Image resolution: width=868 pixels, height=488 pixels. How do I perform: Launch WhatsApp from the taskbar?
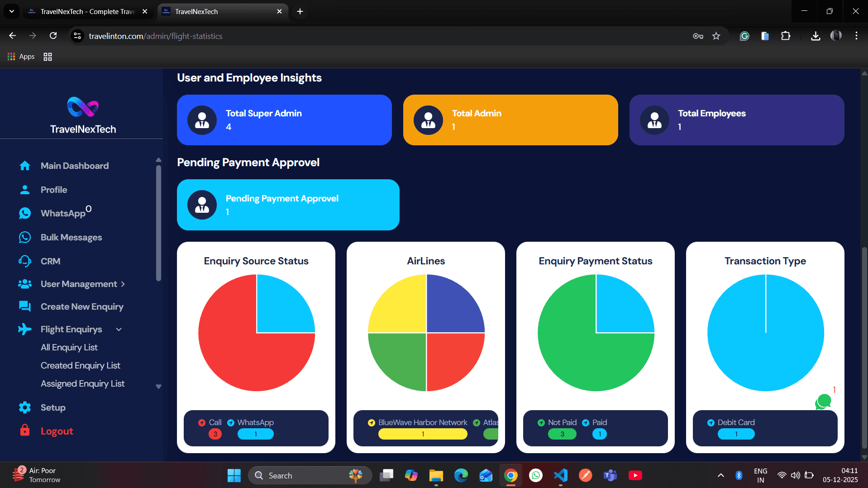[536, 475]
